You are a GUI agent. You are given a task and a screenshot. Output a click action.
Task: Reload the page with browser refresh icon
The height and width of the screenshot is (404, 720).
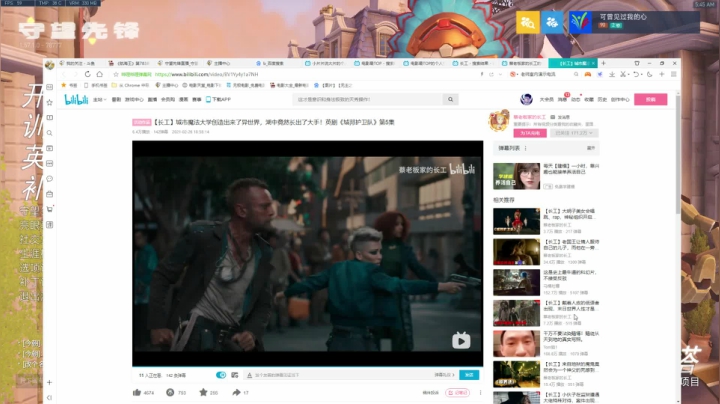coord(87,74)
